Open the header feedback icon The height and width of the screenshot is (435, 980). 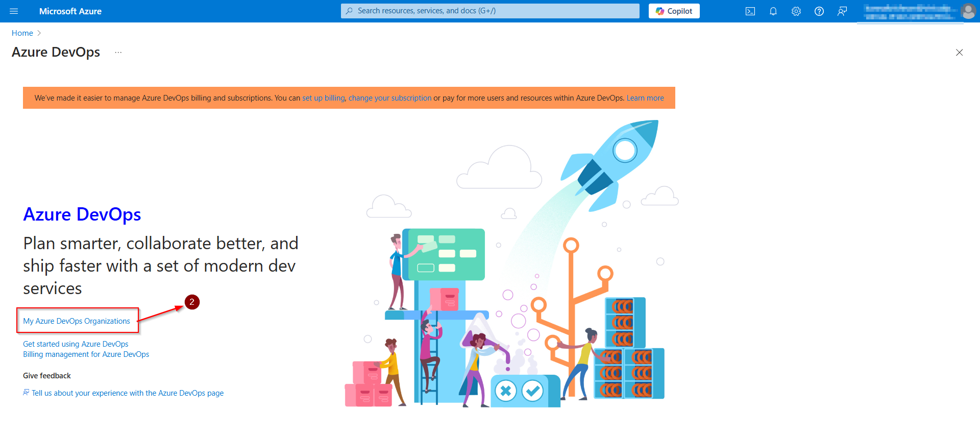(x=842, y=11)
